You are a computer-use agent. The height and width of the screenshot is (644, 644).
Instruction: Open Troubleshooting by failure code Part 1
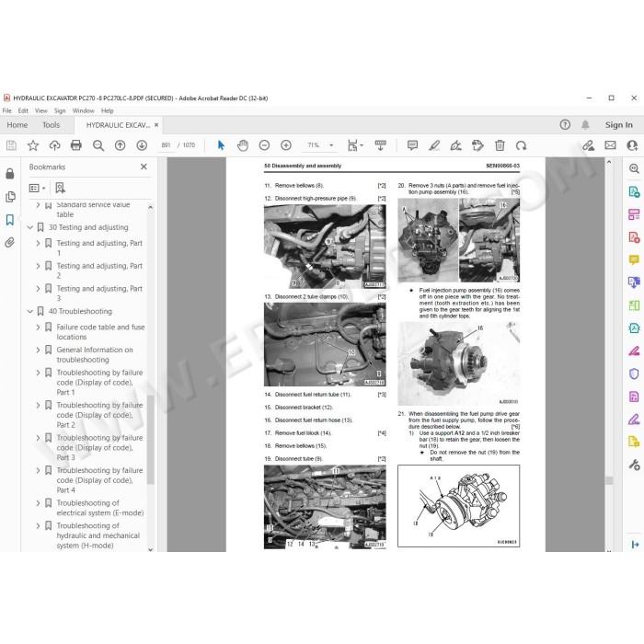99,383
